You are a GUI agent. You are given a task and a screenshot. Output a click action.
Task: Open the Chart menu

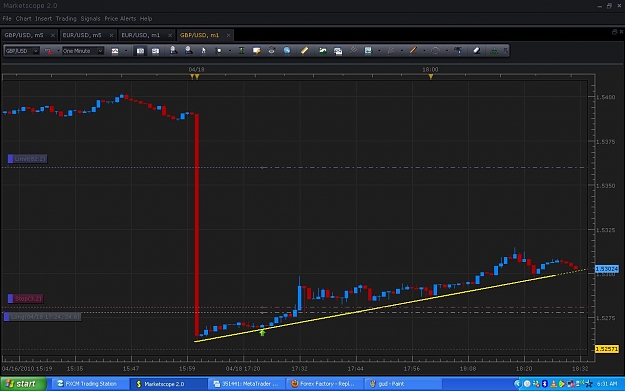pos(24,19)
